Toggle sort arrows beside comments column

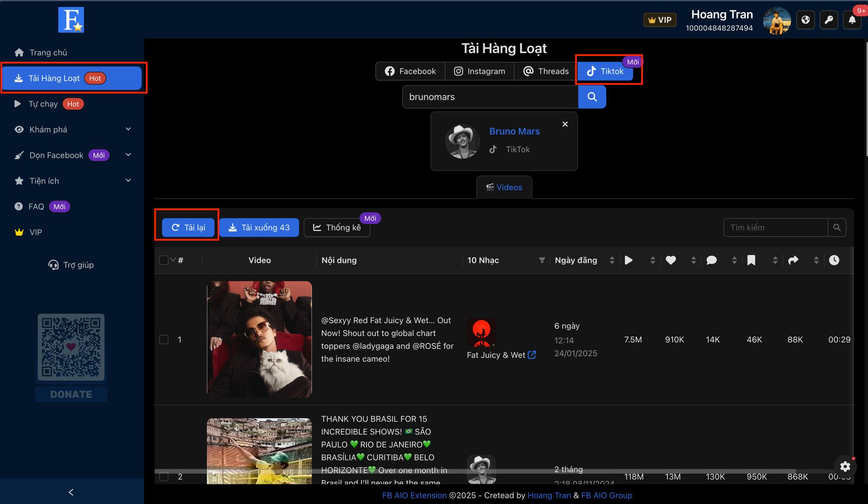pyautogui.click(x=734, y=260)
